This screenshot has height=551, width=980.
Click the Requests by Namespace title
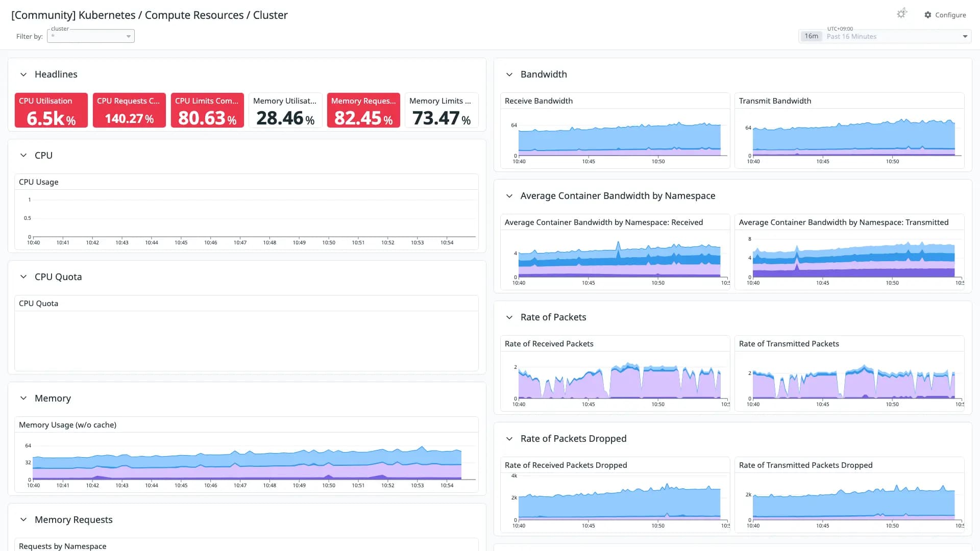coord(63,546)
